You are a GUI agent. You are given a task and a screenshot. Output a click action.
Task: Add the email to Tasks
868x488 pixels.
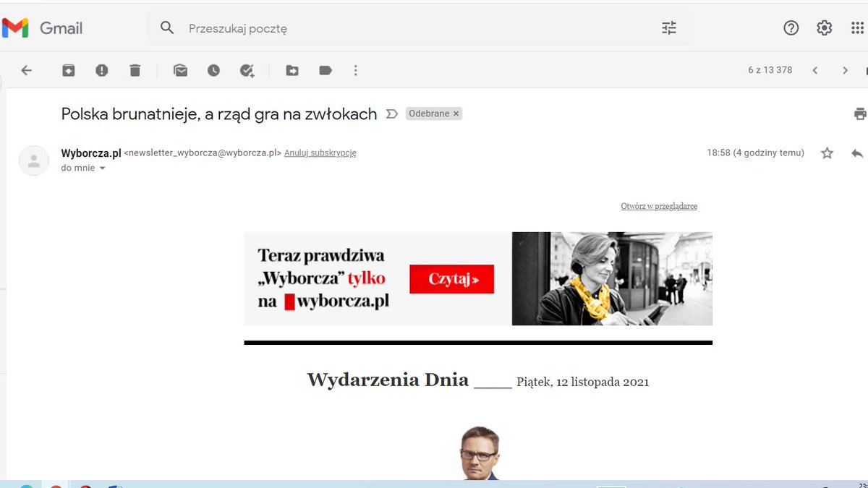[x=247, y=70]
